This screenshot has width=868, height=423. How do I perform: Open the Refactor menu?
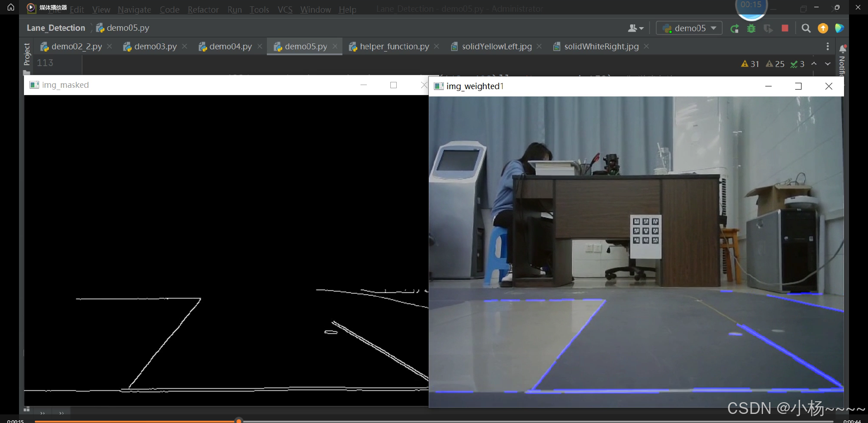point(203,10)
